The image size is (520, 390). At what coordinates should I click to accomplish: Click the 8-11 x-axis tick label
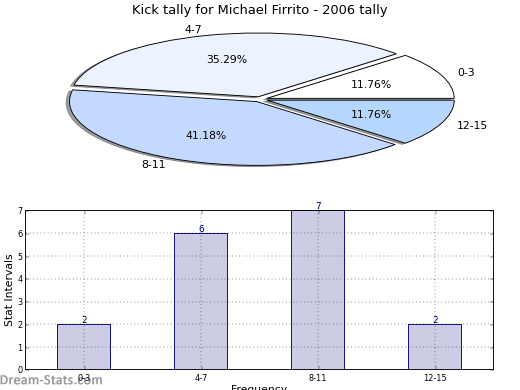318,378
